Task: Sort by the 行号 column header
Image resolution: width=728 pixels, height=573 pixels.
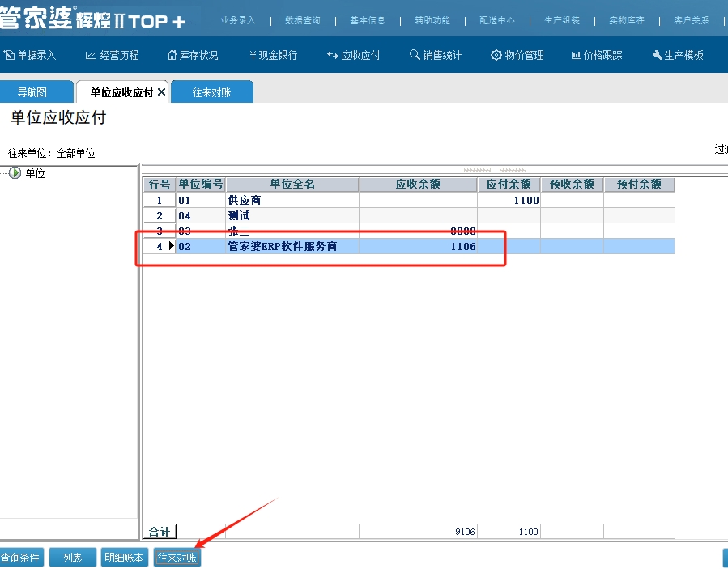Action: [x=160, y=185]
